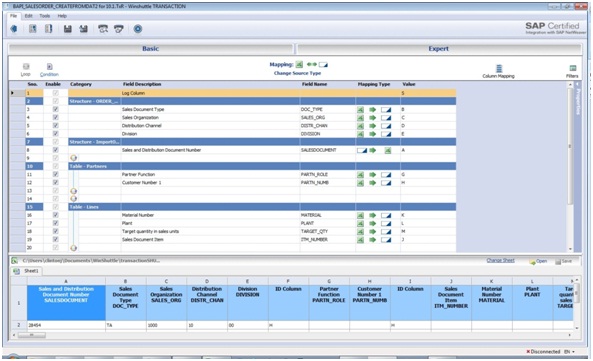Switch to the Expert tab
Image resolution: width=593 pixels, height=361 pixels.
pyautogui.click(x=439, y=49)
